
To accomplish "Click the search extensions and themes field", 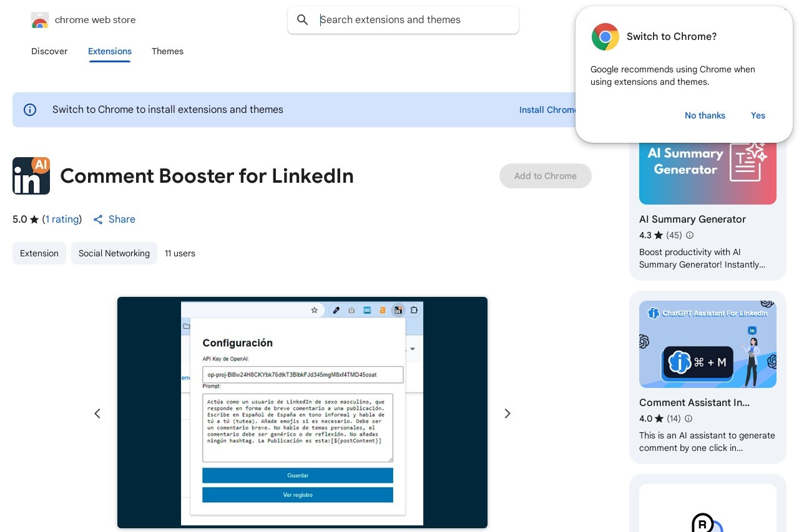I will [x=403, y=20].
